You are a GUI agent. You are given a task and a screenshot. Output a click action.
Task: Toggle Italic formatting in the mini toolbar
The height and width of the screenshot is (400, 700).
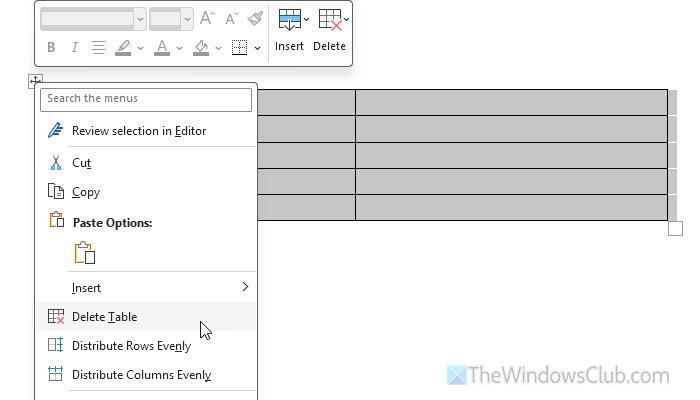point(75,47)
